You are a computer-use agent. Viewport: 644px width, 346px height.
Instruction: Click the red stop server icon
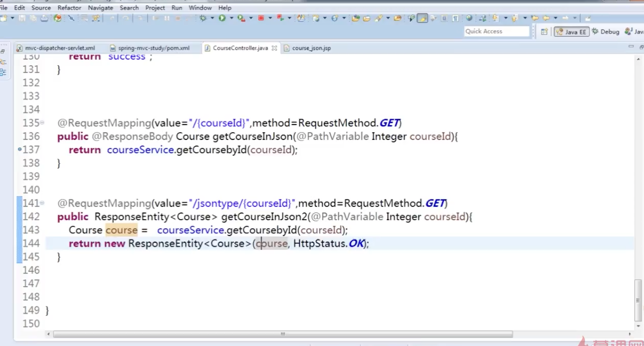click(261, 18)
